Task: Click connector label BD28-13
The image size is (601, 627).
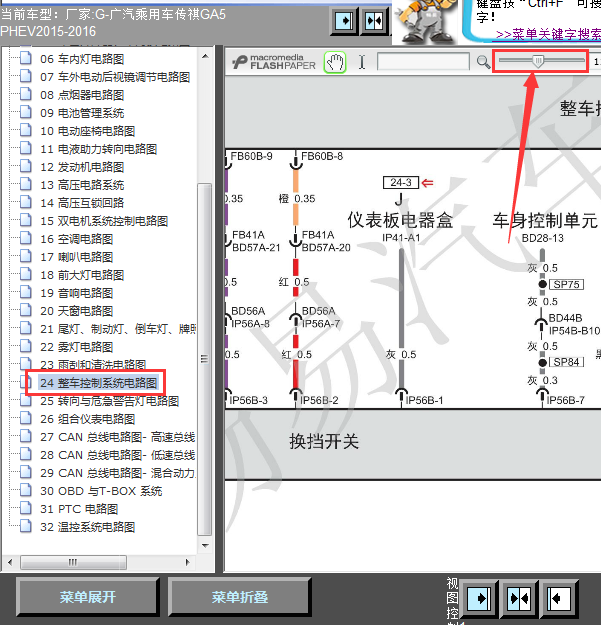Action: click(x=543, y=238)
